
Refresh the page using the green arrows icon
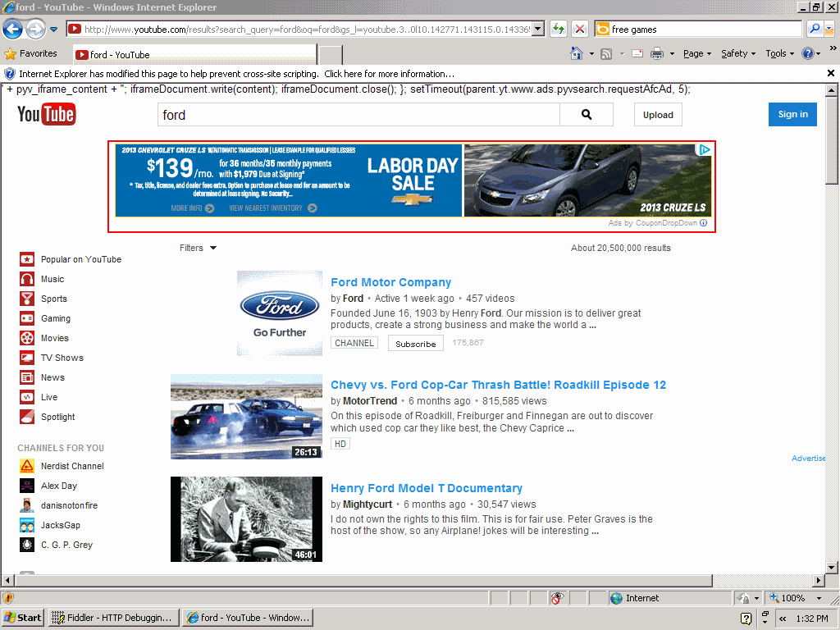pos(558,29)
